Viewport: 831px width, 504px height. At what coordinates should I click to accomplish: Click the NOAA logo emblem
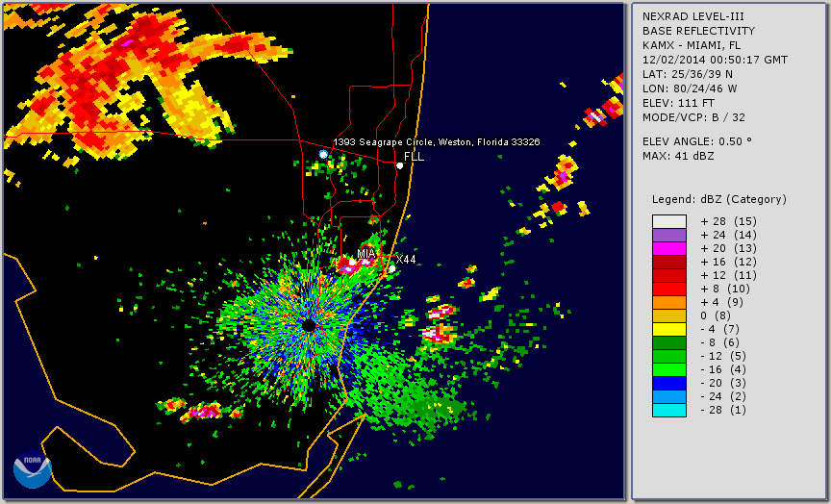coord(33,469)
